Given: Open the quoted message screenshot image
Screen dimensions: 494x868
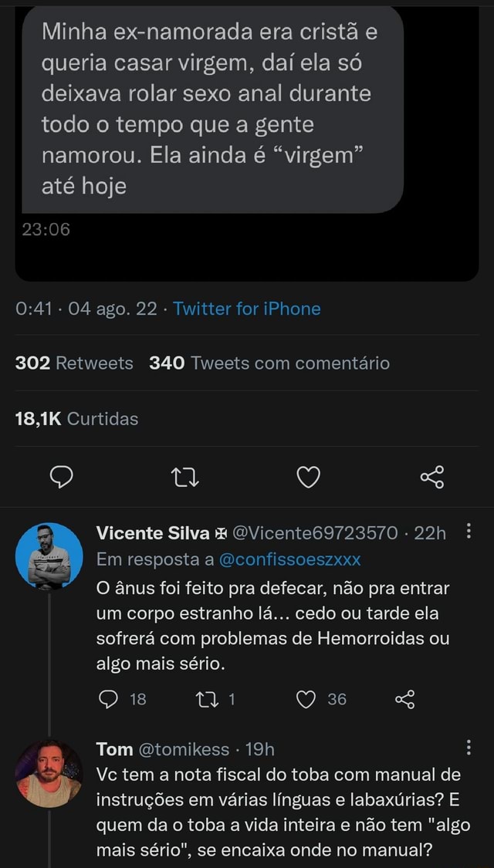Looking at the screenshot, I should click(x=247, y=139).
